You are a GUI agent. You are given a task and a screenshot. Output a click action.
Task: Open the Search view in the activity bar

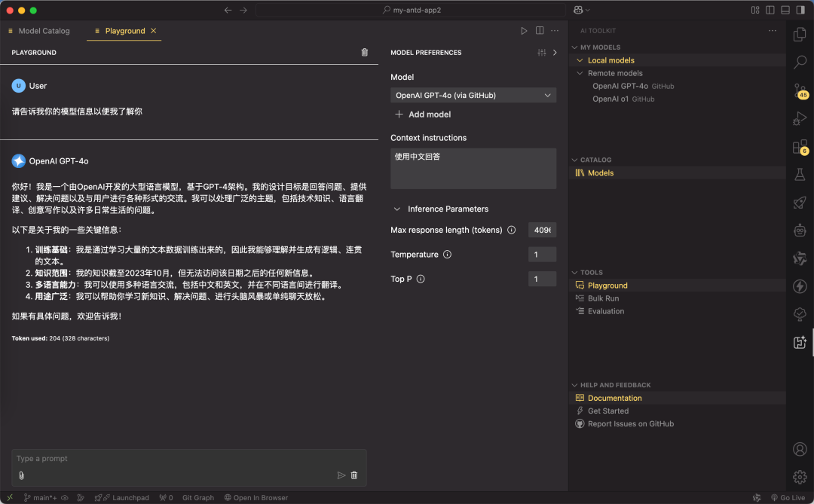coord(799,63)
